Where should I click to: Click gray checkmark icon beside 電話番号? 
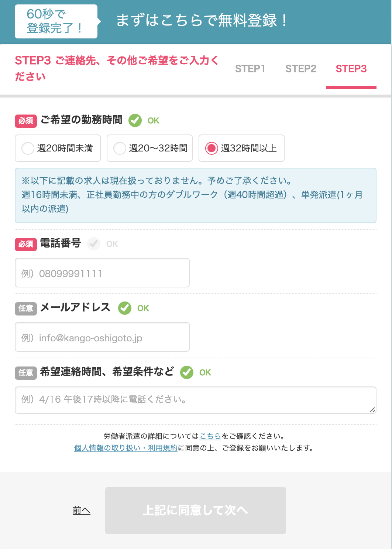pyautogui.click(x=94, y=244)
